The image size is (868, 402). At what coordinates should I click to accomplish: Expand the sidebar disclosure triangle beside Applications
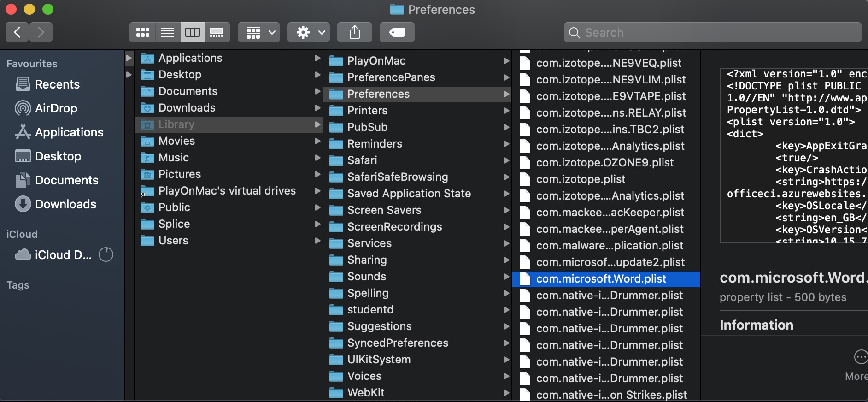click(129, 58)
